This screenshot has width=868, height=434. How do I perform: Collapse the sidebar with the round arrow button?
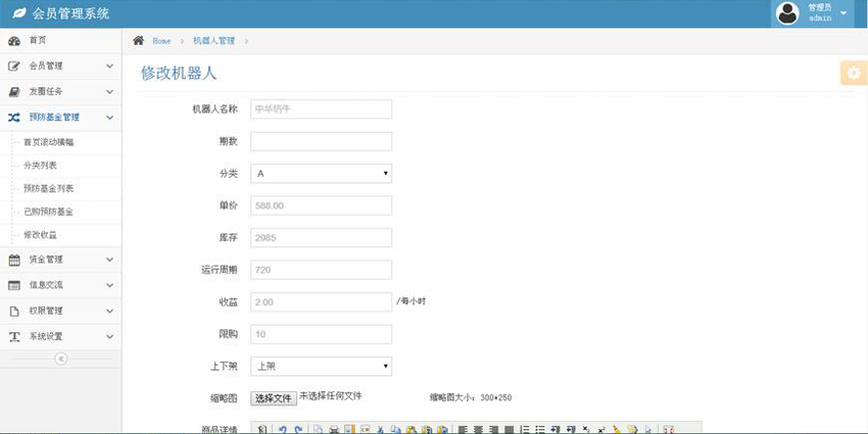point(61,359)
